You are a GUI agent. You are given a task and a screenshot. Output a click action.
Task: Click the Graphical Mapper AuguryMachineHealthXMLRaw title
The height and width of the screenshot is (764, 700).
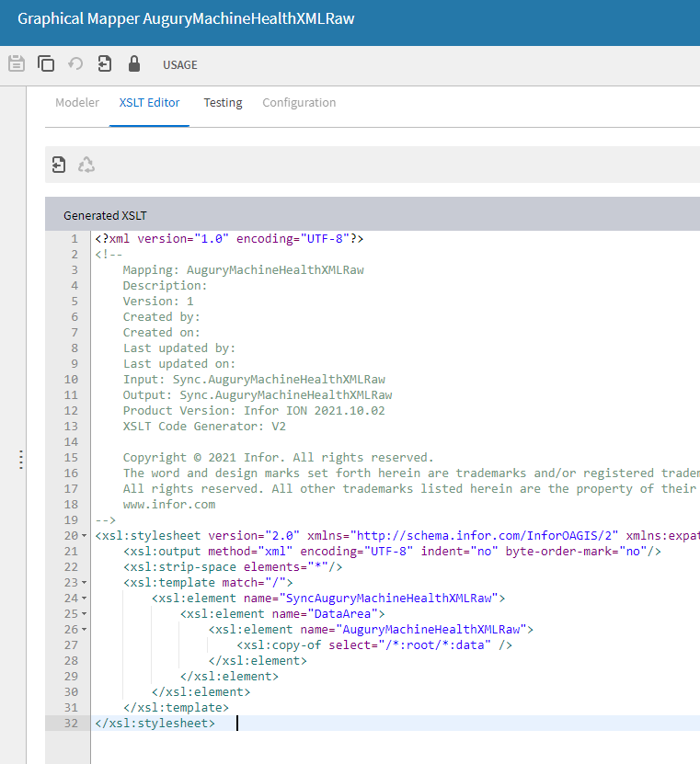[x=186, y=18]
